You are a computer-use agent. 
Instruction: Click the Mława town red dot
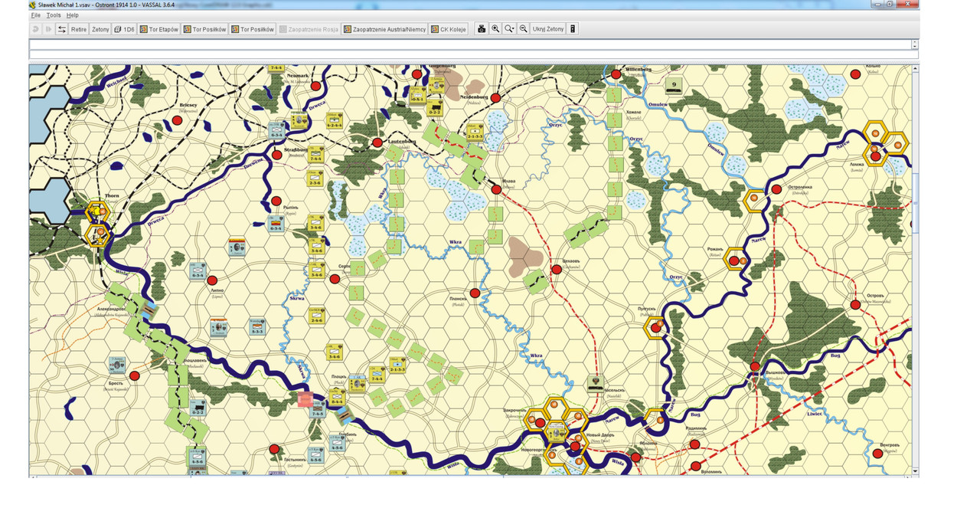click(496, 189)
